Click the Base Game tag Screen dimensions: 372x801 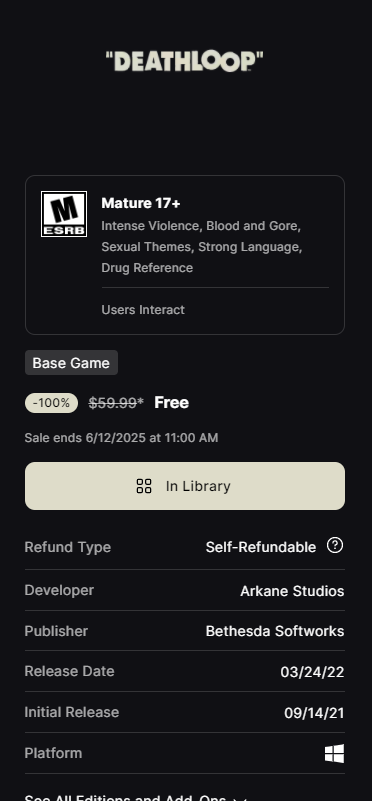[x=72, y=363]
